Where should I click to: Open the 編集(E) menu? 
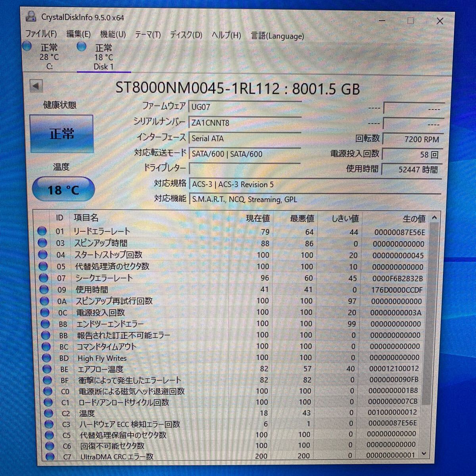[x=78, y=34]
